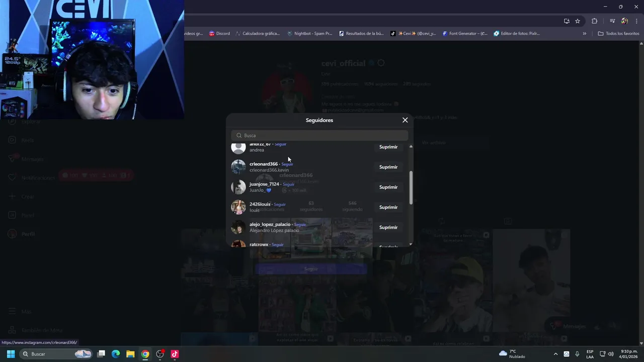Open Perfil in Instagram sidebar
This screenshot has width=644, height=362.
22,234
